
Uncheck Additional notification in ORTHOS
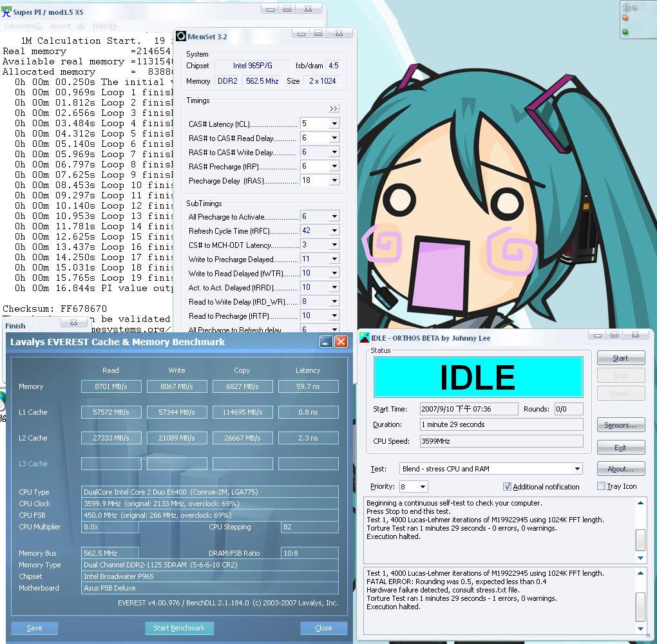point(508,487)
